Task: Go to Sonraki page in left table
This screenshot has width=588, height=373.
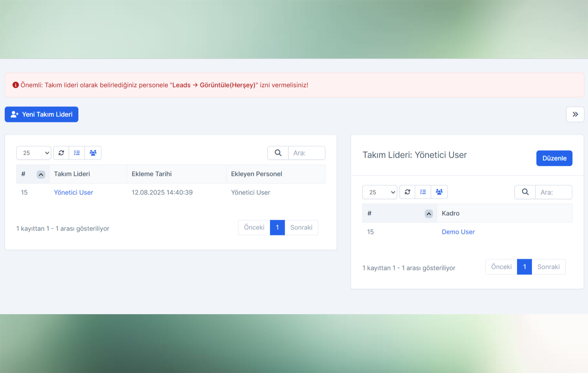Action: click(301, 228)
